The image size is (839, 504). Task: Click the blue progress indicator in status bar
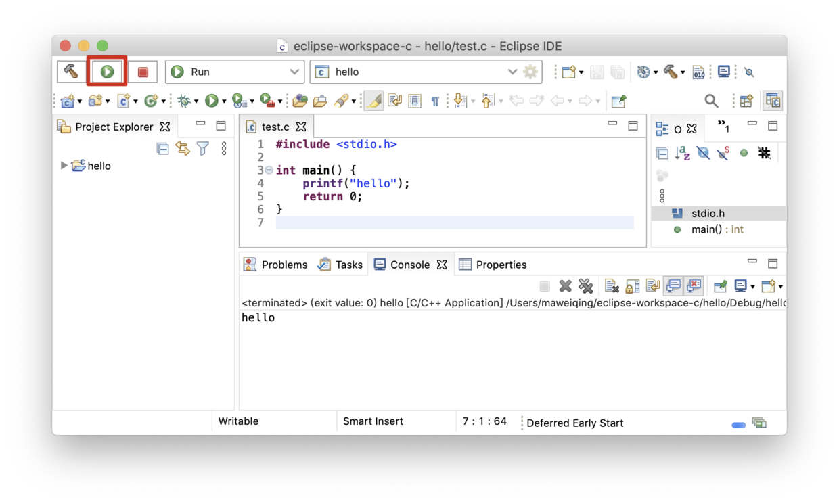738,425
